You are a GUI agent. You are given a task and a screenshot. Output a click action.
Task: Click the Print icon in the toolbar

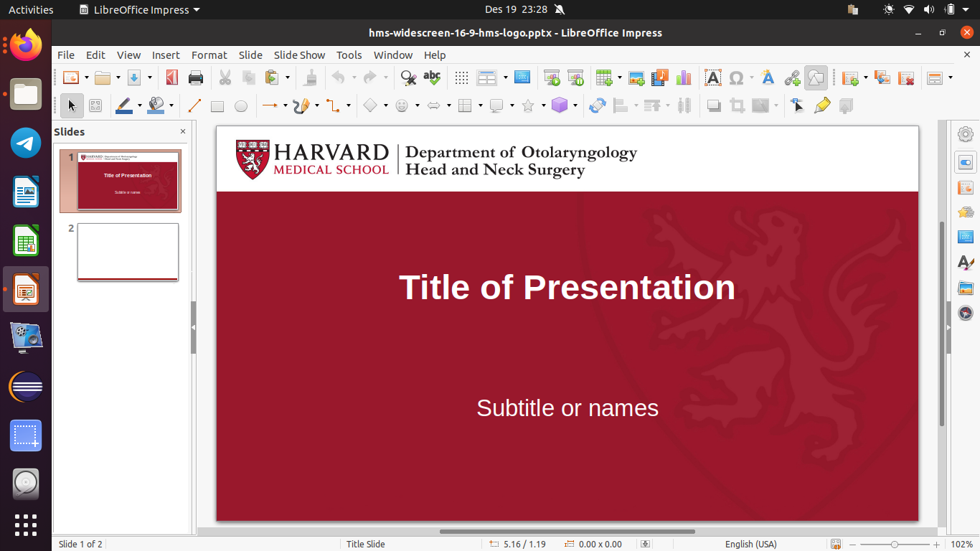[x=195, y=77]
